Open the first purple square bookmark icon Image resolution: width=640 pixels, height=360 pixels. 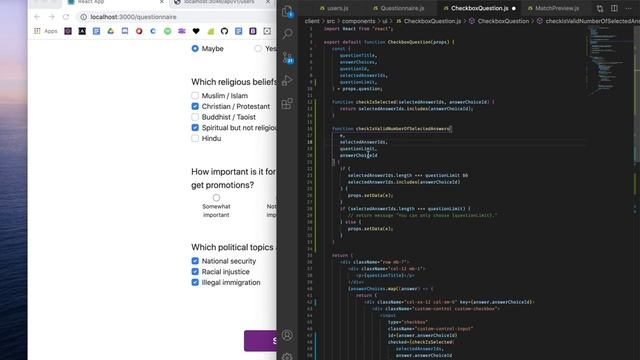coord(68,31)
